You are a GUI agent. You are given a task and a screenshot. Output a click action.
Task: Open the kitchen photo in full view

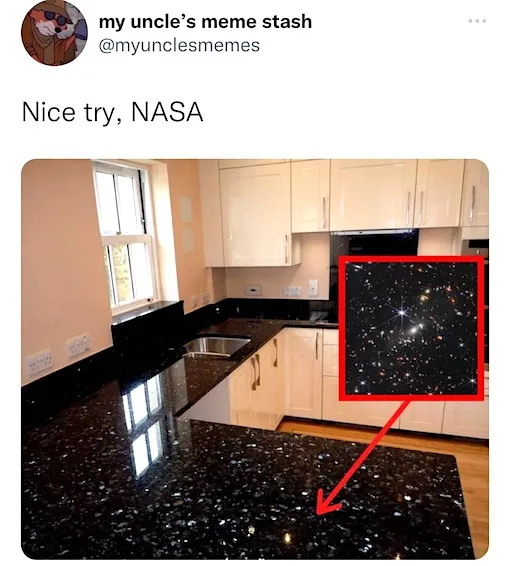coord(255,359)
